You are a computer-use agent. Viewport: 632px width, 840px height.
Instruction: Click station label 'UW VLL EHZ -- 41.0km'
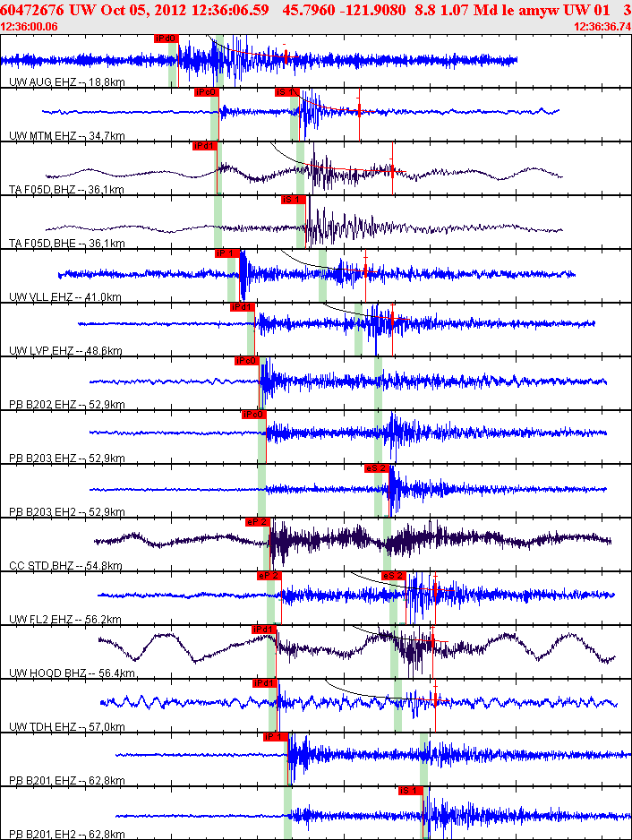coord(65,296)
